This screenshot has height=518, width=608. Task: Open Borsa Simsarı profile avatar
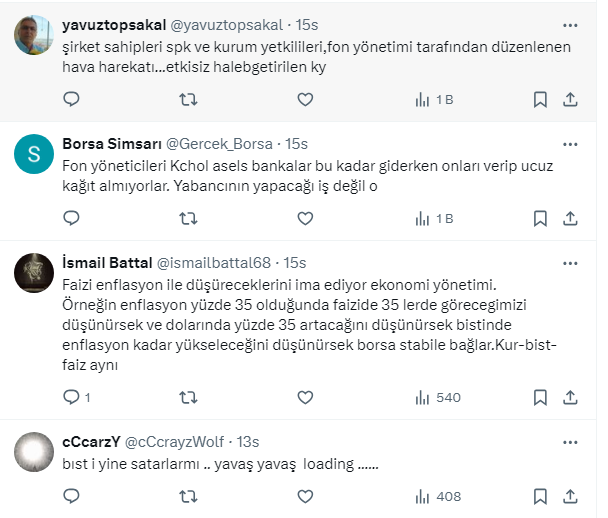pyautogui.click(x=35, y=153)
